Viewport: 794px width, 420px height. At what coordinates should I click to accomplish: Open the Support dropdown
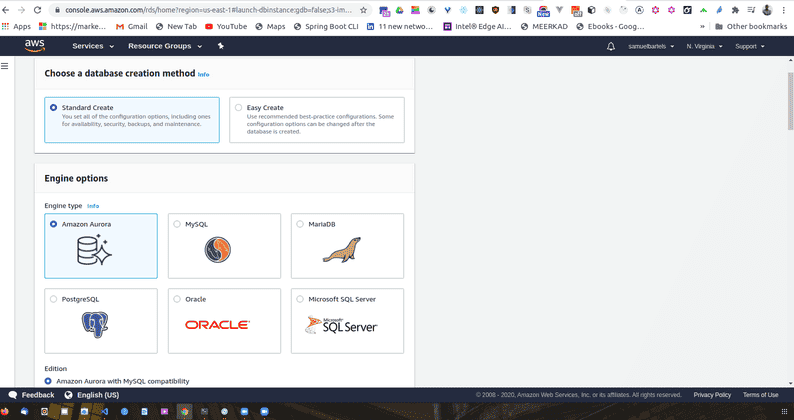750,46
